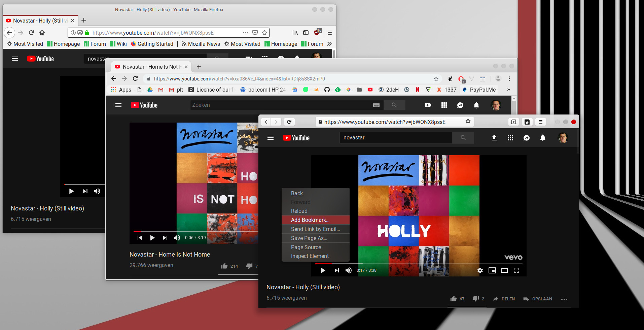Skip to previous video in Chrome player

140,238
